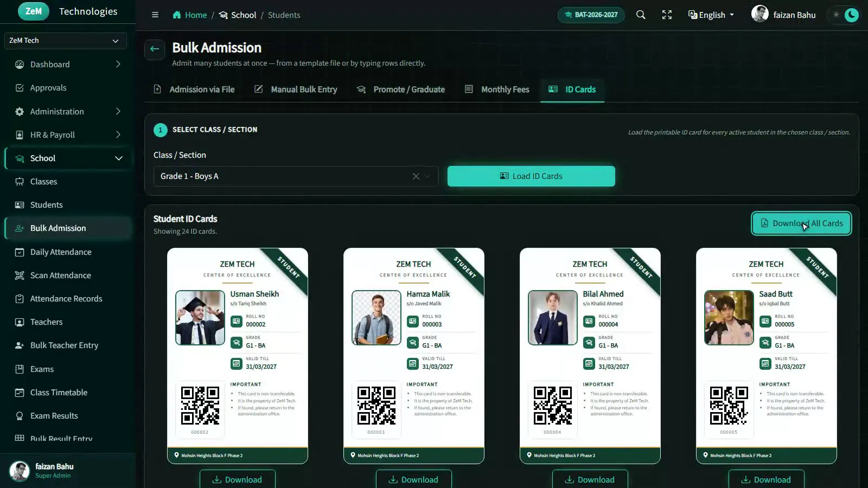868x488 pixels.
Task: Select the ID Cards tab
Action: tap(572, 89)
